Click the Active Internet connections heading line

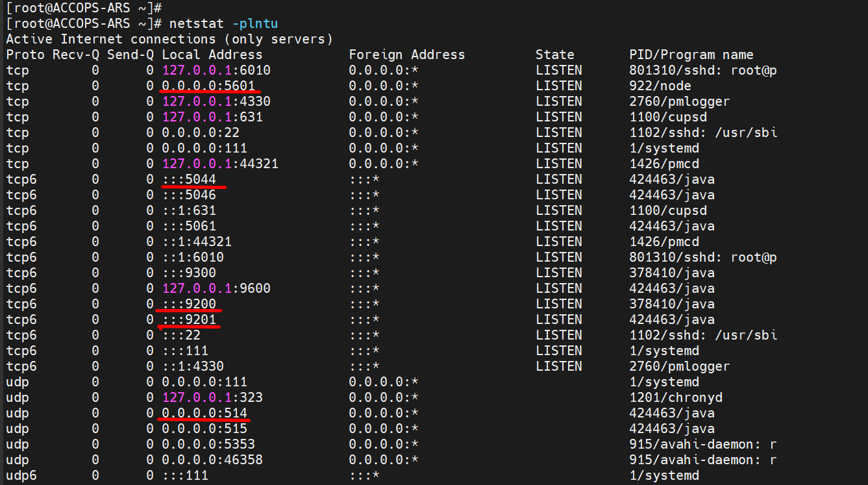pyautogui.click(x=169, y=39)
